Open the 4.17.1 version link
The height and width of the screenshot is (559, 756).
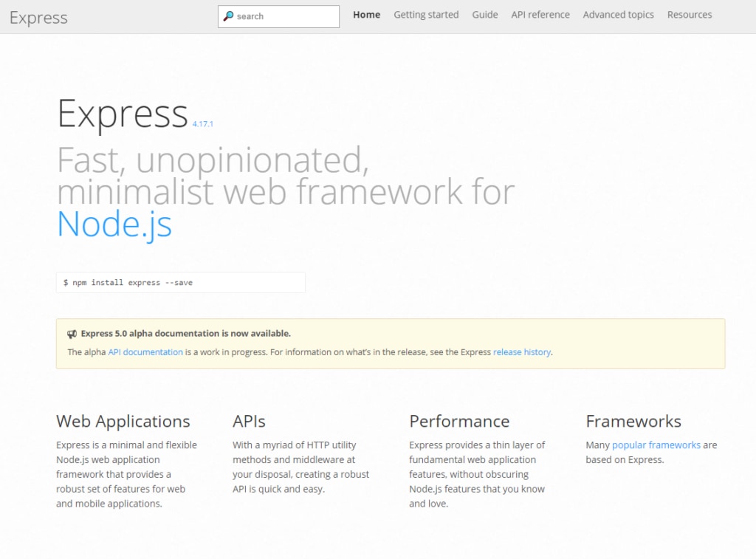coord(204,124)
